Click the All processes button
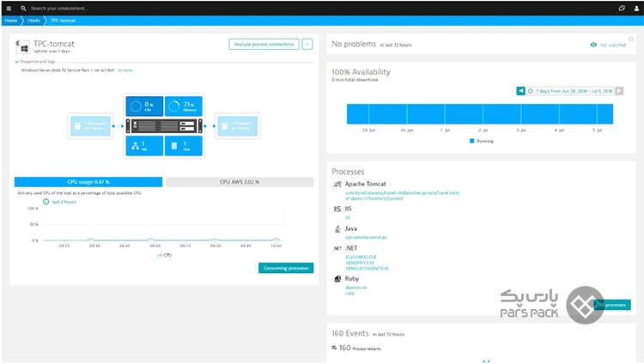This screenshot has height=364, width=644. click(x=612, y=305)
